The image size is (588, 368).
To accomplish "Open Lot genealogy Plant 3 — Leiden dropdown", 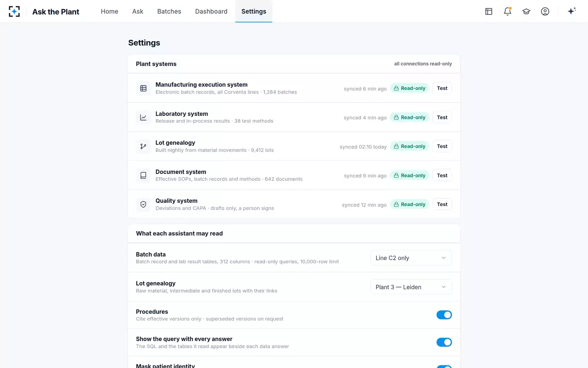I will click(411, 287).
